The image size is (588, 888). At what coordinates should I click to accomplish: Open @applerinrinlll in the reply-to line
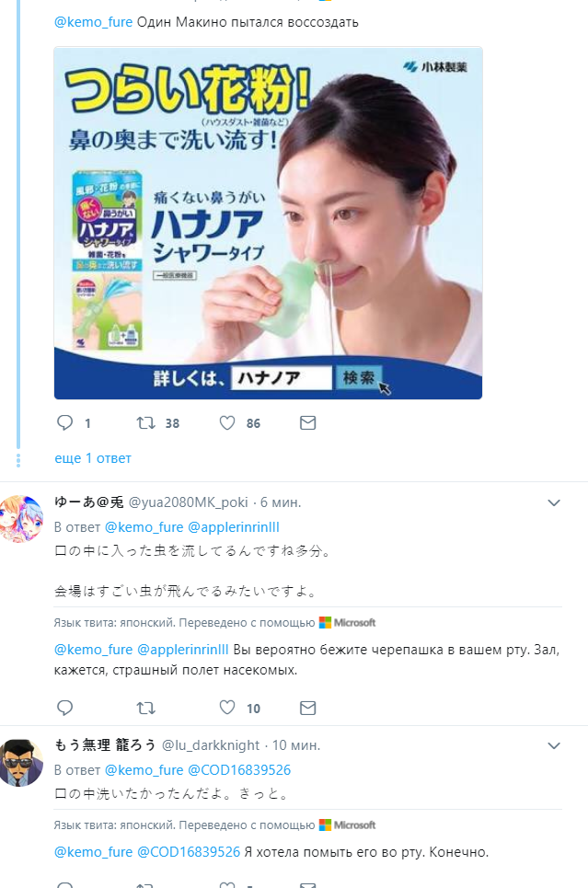coord(234,527)
